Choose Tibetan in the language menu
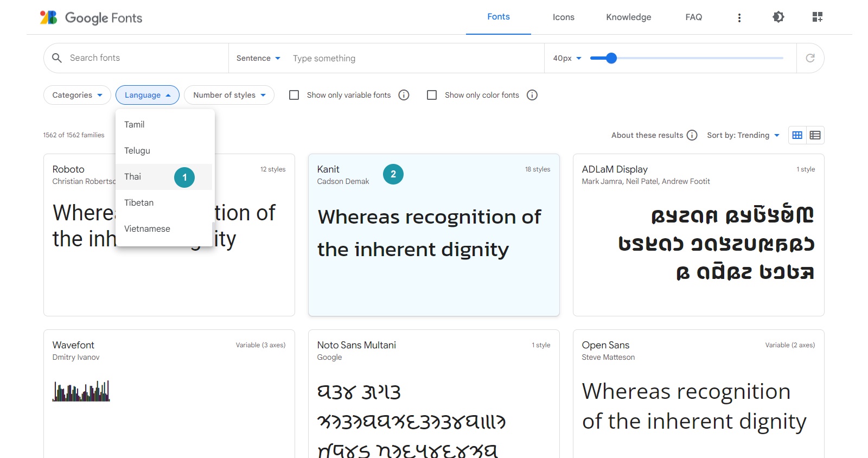The height and width of the screenshot is (458, 868). [165, 202]
